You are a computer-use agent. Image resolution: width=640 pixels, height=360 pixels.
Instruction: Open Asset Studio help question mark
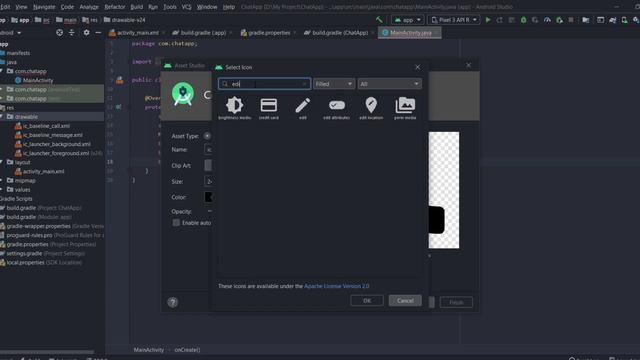pyautogui.click(x=173, y=302)
